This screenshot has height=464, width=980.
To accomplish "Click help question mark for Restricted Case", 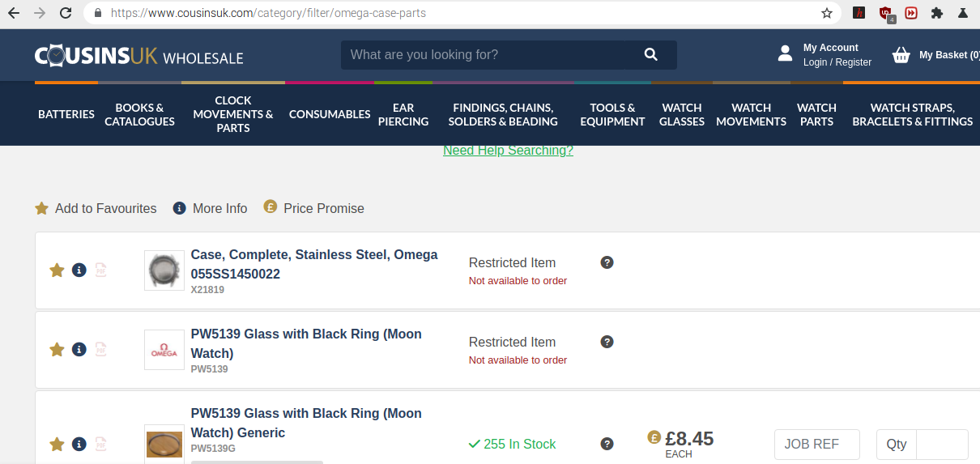I will tap(607, 262).
